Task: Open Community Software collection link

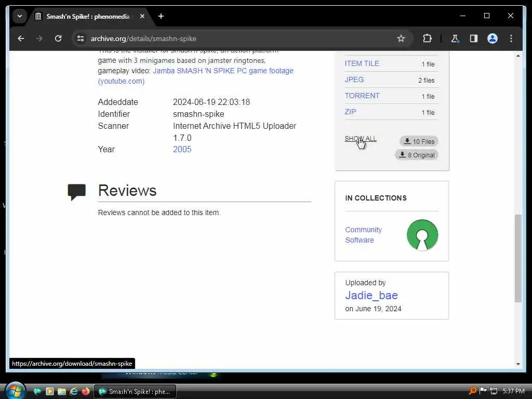Action: [363, 235]
